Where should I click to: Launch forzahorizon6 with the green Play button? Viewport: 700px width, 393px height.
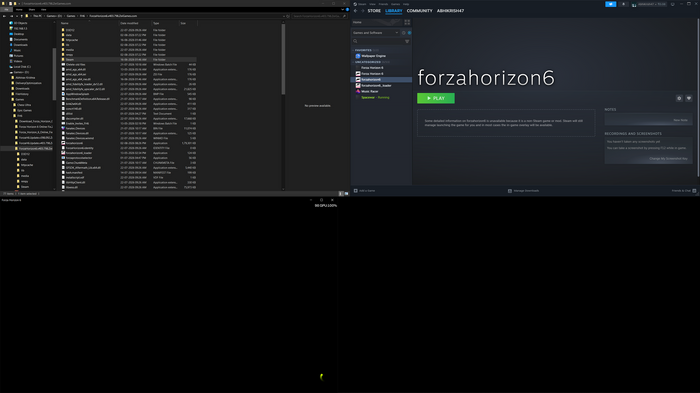436,98
